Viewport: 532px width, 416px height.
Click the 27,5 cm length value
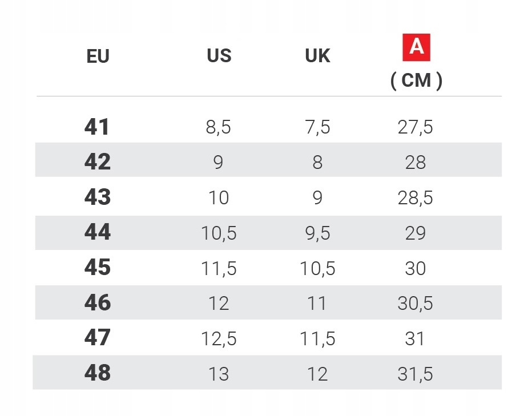(x=415, y=127)
